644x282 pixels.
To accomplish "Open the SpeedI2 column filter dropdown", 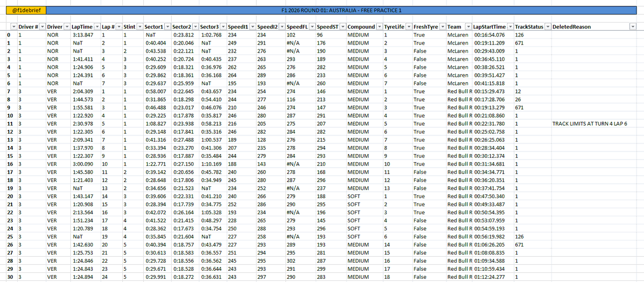I will pyautogui.click(x=281, y=27).
